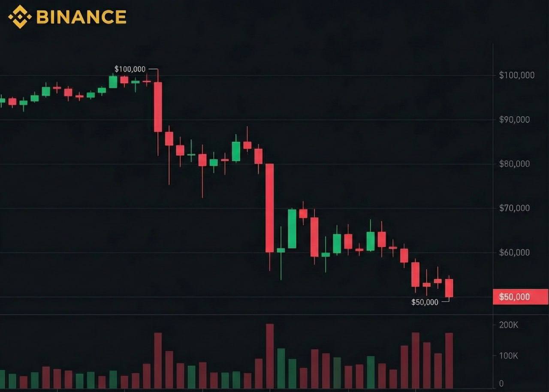Click the 100K volume axis label
The height and width of the screenshot is (392, 549).
coord(508,356)
